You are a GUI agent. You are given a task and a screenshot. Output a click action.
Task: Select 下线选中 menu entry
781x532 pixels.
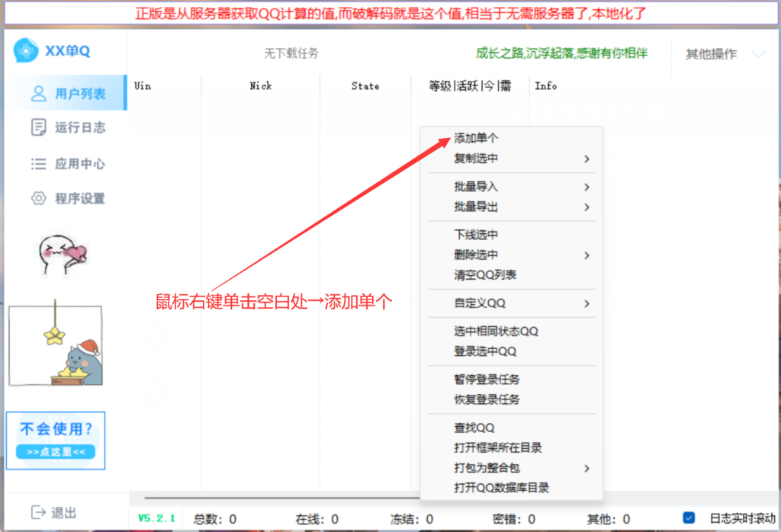[512, 235]
